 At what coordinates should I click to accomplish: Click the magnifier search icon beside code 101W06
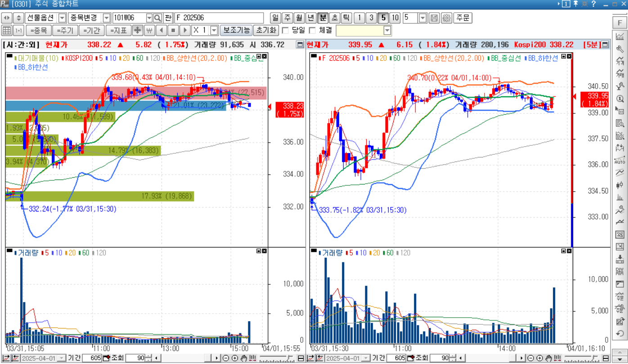pyautogui.click(x=158, y=18)
